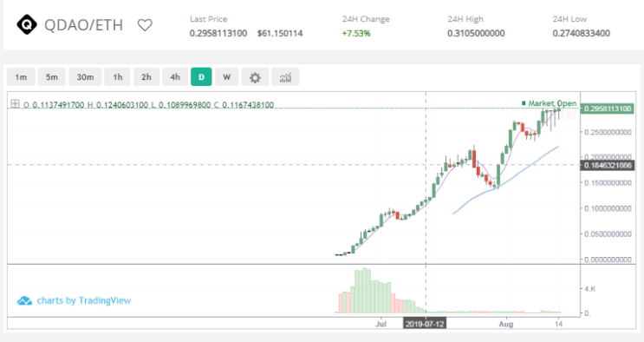The width and height of the screenshot is (644, 342).
Task: Switch to weekly W interval
Action: (227, 77)
